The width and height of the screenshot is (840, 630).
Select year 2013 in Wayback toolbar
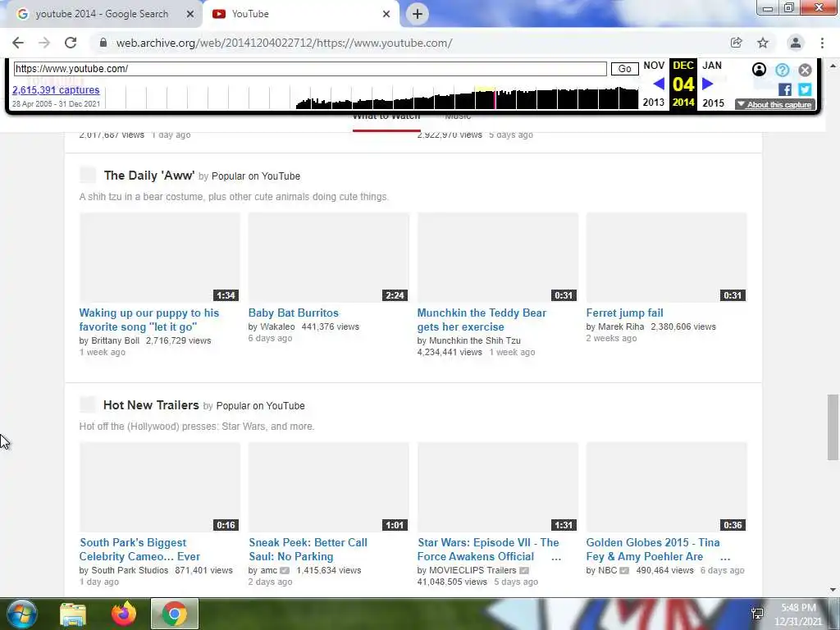654,103
